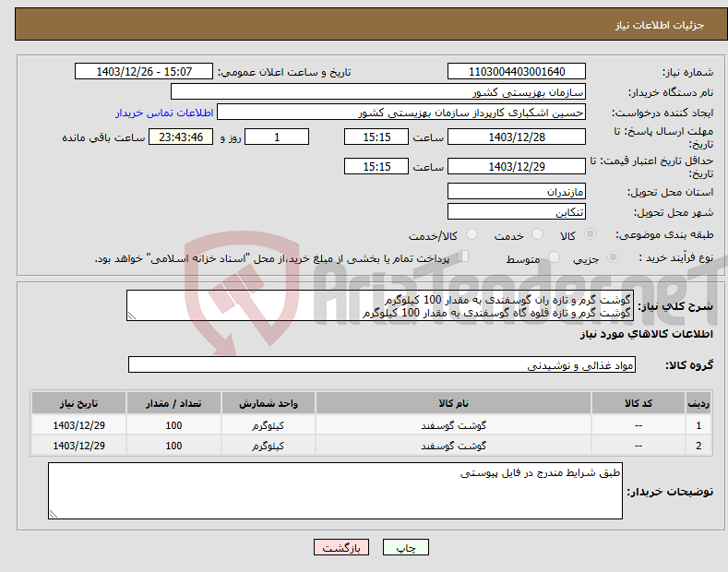Screen dimensions: 728x572
Task: Click the need number field 1103004403001640
Action: (x=517, y=72)
